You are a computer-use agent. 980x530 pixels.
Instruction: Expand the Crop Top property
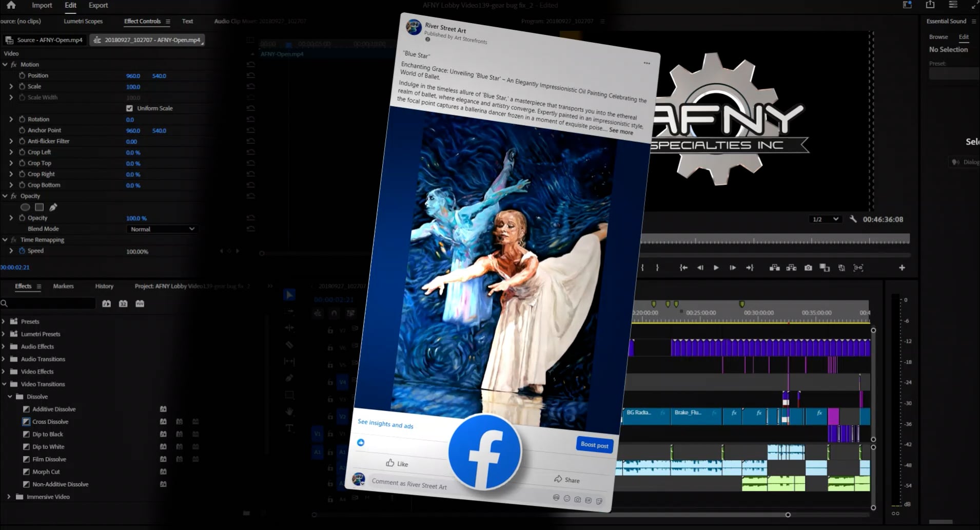pos(11,163)
